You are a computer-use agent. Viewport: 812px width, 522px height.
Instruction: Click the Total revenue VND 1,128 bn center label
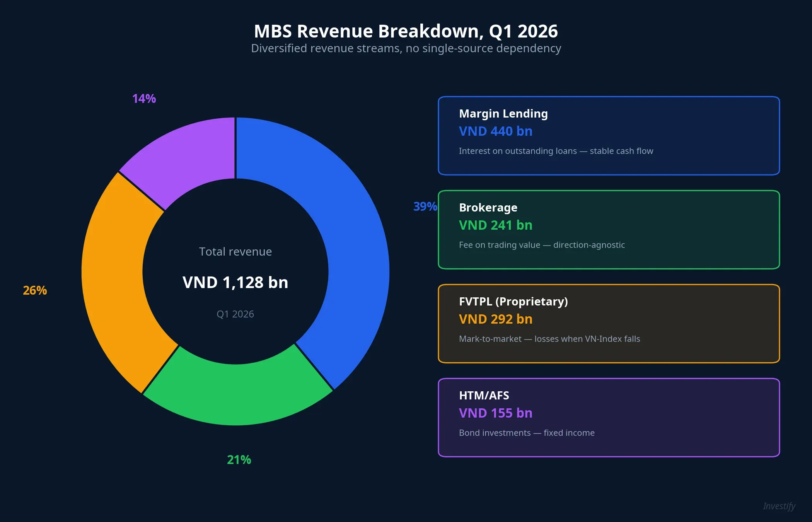click(235, 282)
